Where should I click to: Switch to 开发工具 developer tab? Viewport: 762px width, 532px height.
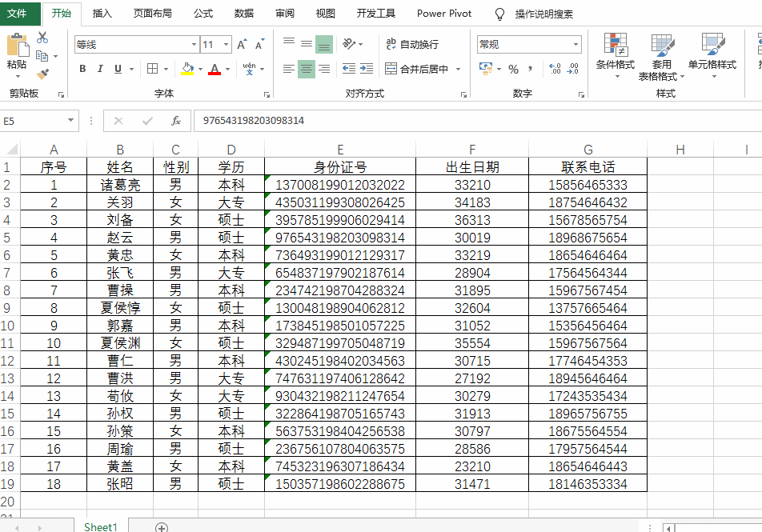376,14
